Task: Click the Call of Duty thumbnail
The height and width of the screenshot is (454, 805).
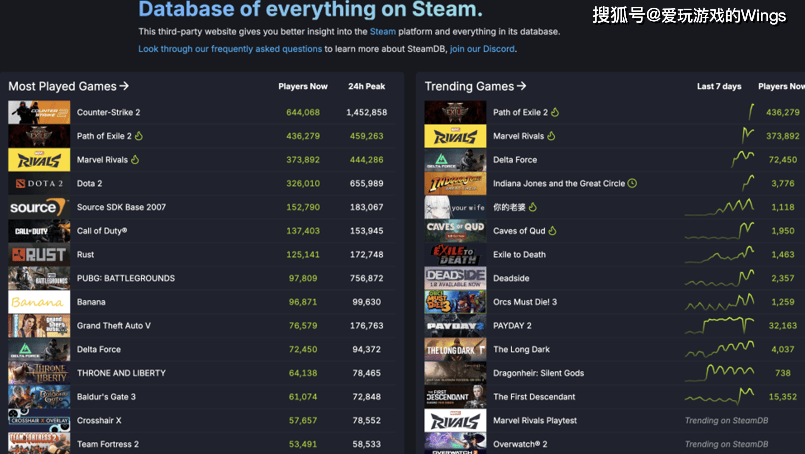Action: tap(39, 231)
